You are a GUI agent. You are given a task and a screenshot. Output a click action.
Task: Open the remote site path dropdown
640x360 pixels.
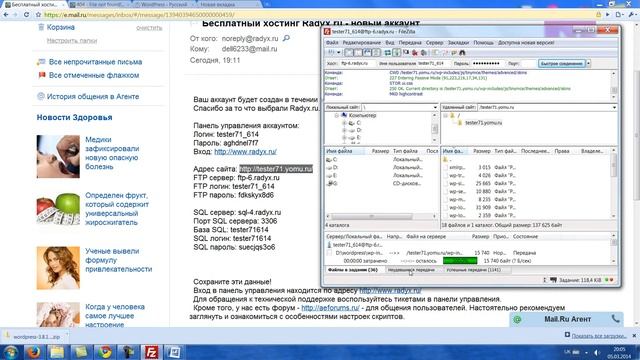(614, 107)
